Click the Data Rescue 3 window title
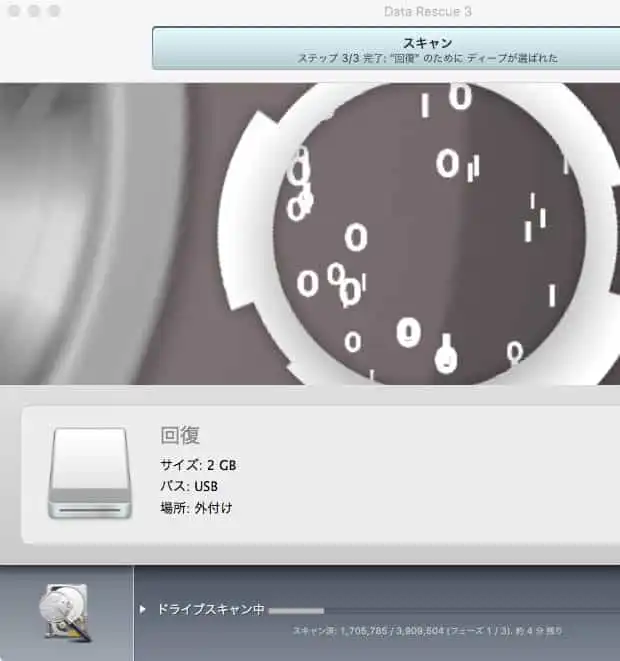Image resolution: width=620 pixels, height=661 pixels. pos(427,11)
